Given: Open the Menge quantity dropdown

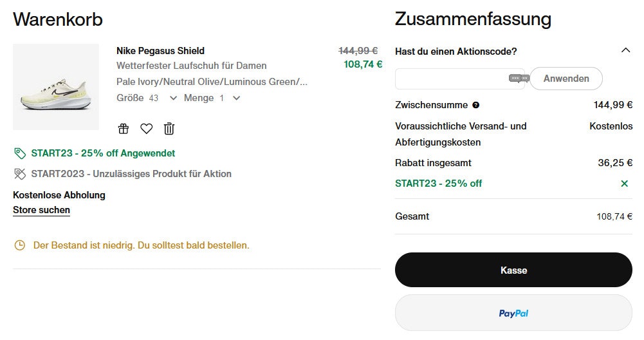Looking at the screenshot, I should click(x=236, y=98).
